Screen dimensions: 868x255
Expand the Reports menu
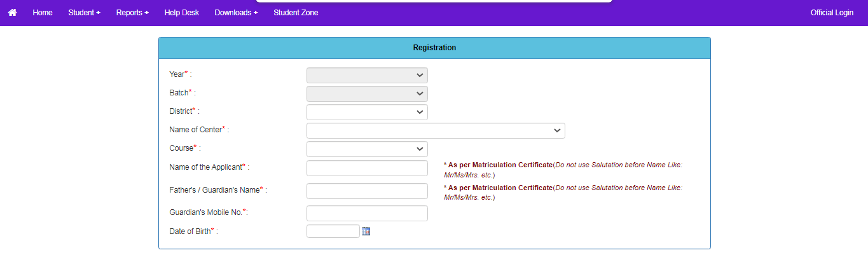point(132,13)
